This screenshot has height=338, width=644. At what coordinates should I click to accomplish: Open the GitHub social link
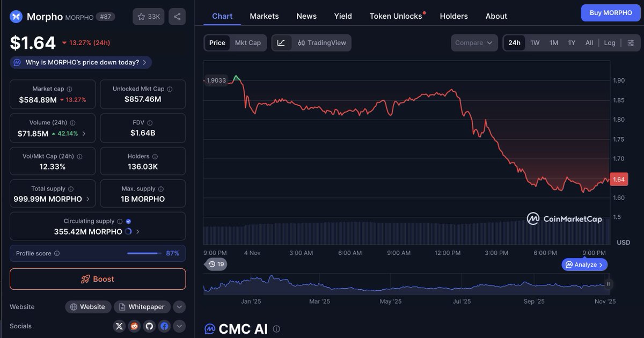[x=149, y=326]
